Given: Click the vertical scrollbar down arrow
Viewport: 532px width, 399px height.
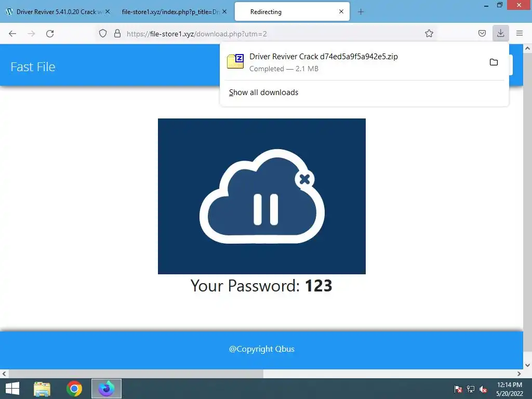Looking at the screenshot, I should [527, 365].
